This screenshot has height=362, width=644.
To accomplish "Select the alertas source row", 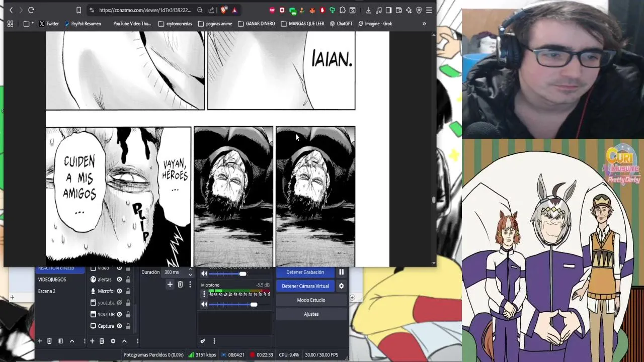I will point(111,280).
